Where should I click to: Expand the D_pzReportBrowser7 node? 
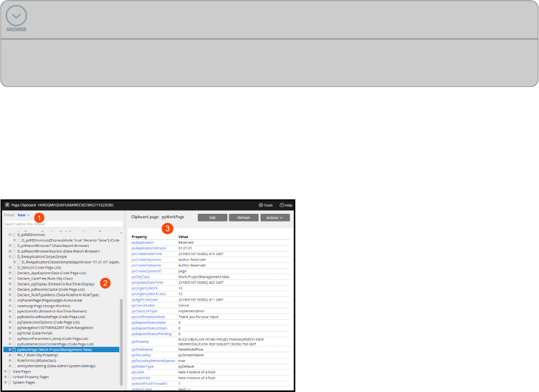coord(10,245)
